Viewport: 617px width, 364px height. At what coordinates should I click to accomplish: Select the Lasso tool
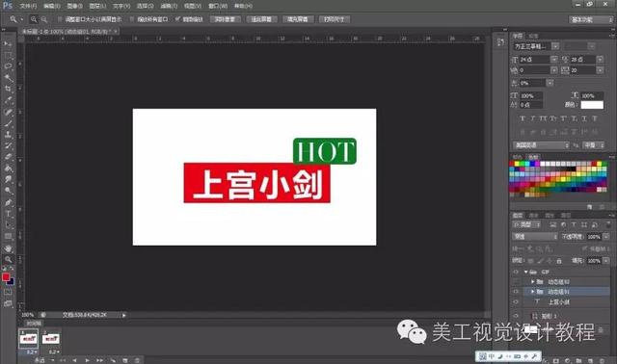pos(8,66)
